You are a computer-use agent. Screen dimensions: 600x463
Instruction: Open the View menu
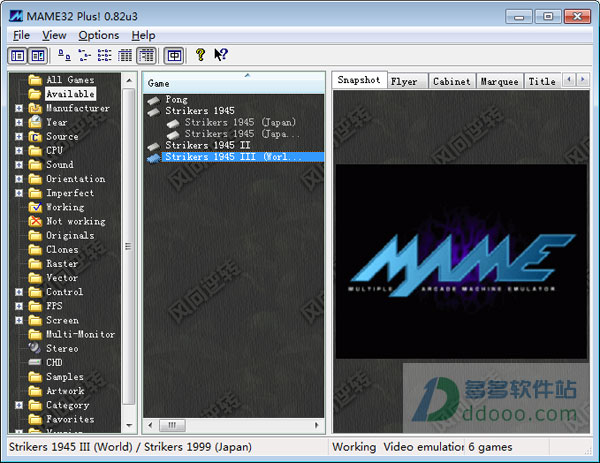tap(54, 36)
